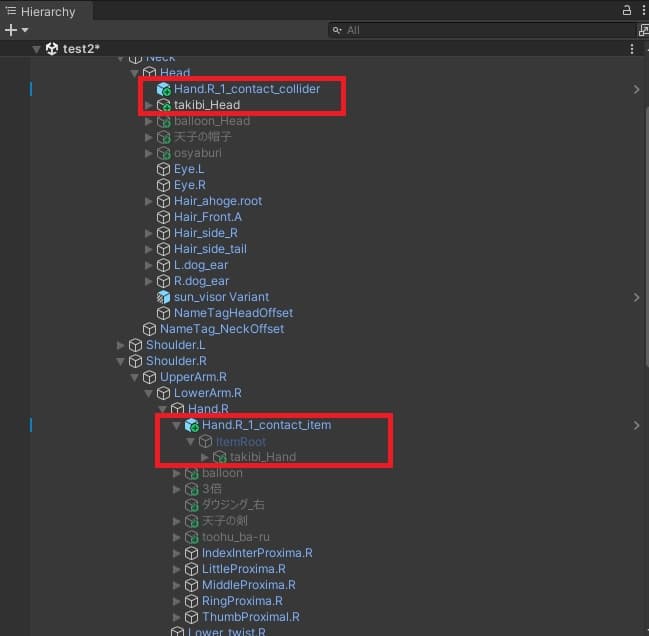Collapse the Hand.R_1_contact_item node
Screen dimensions: 649x636
(177, 425)
